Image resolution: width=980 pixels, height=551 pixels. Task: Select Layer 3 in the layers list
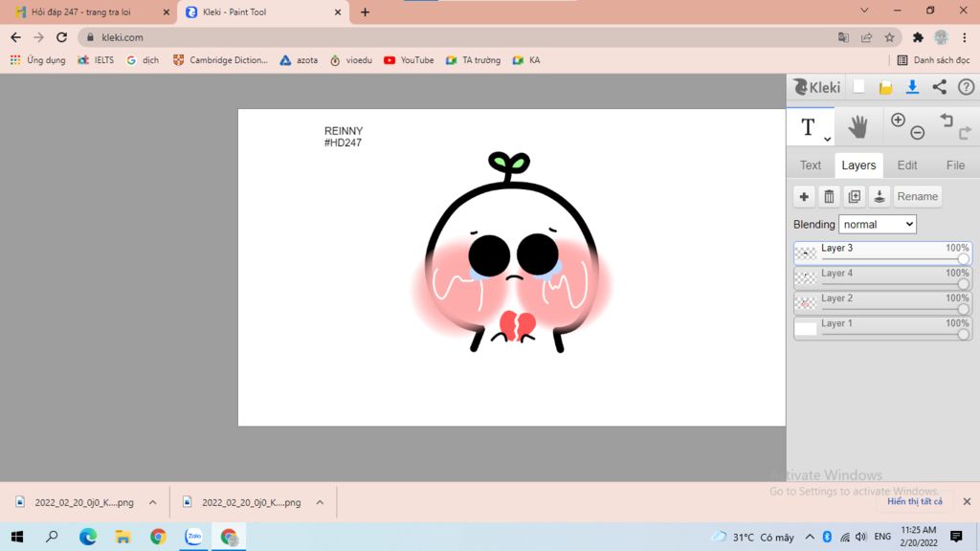882,253
